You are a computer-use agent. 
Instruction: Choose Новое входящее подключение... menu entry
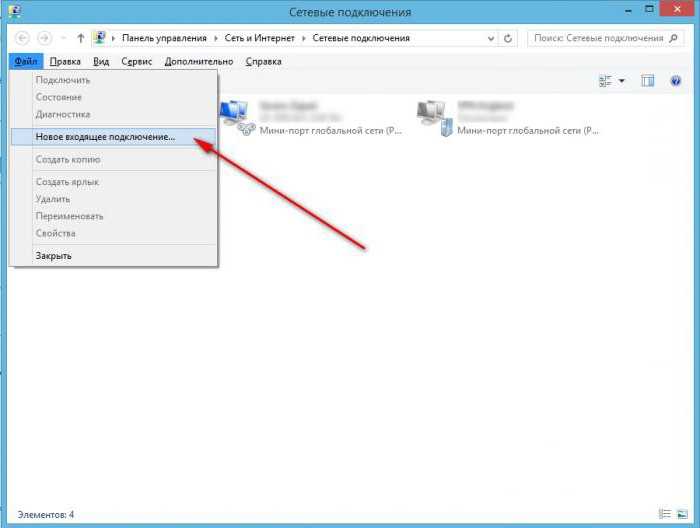113,137
